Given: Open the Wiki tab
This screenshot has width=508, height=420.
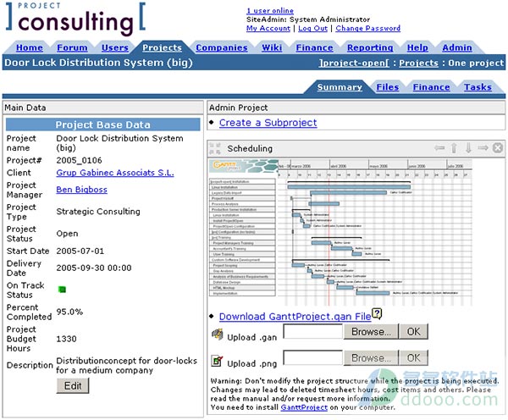Looking at the screenshot, I should 272,47.
